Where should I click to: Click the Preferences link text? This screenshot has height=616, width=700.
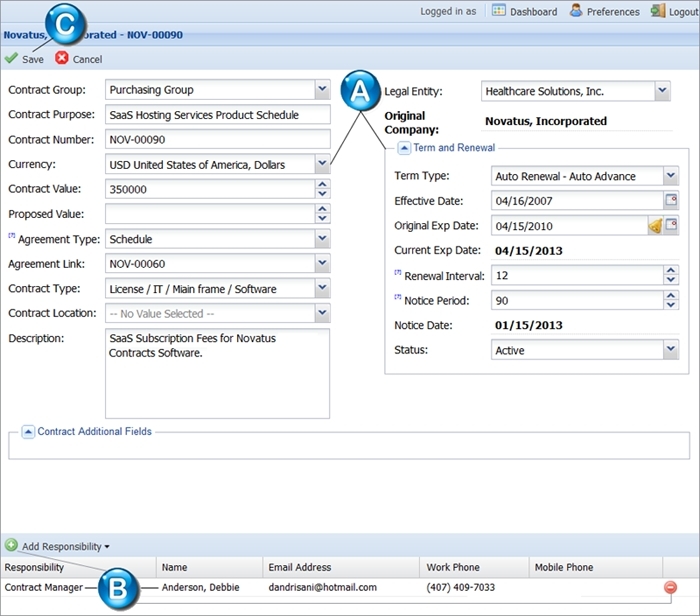click(613, 12)
